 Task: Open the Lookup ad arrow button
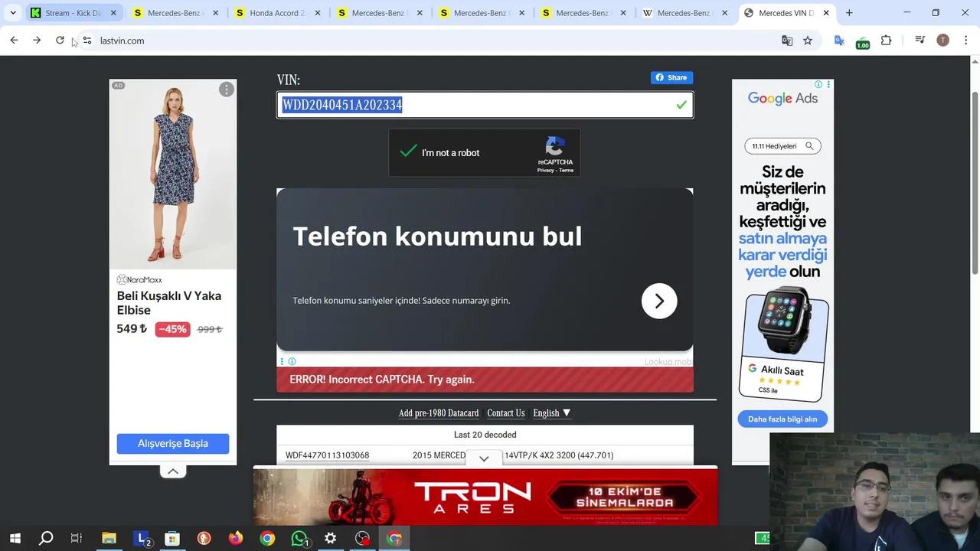click(x=659, y=301)
